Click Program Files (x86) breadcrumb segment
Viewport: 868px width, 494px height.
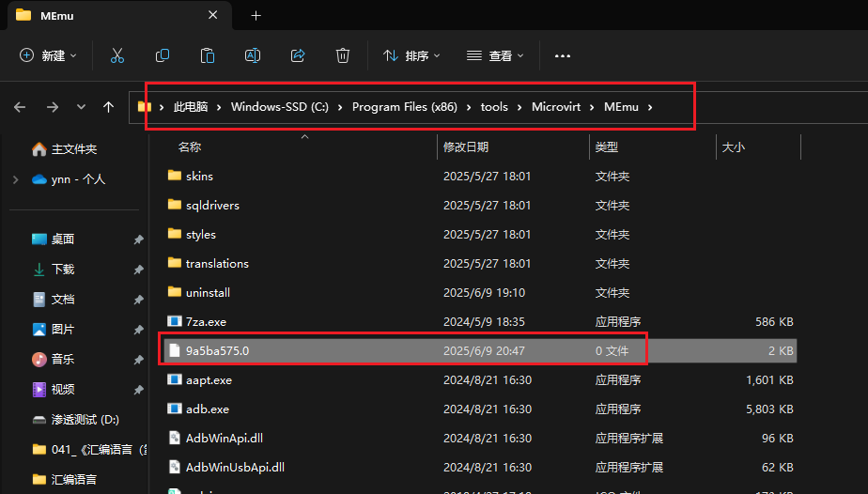coord(404,107)
